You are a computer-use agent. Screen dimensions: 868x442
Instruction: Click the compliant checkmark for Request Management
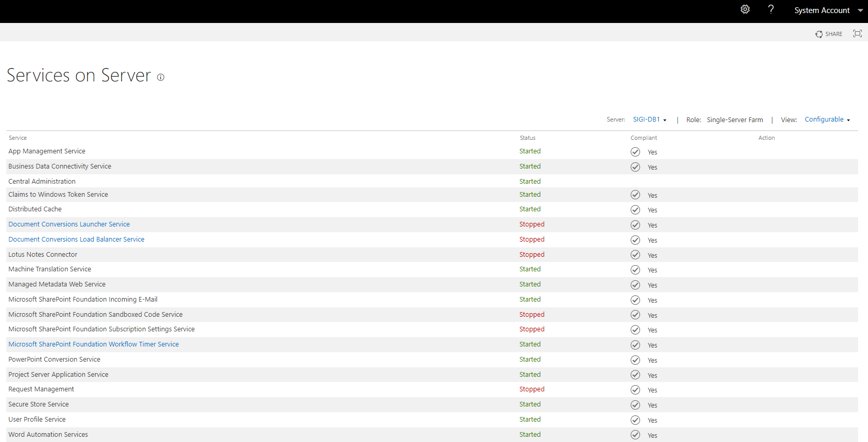tap(635, 390)
